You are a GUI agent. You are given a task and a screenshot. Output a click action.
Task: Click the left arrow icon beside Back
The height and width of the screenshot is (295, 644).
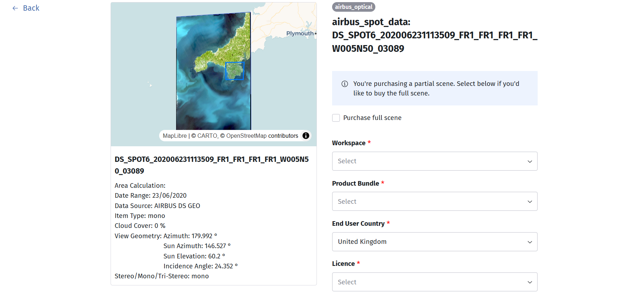(15, 8)
